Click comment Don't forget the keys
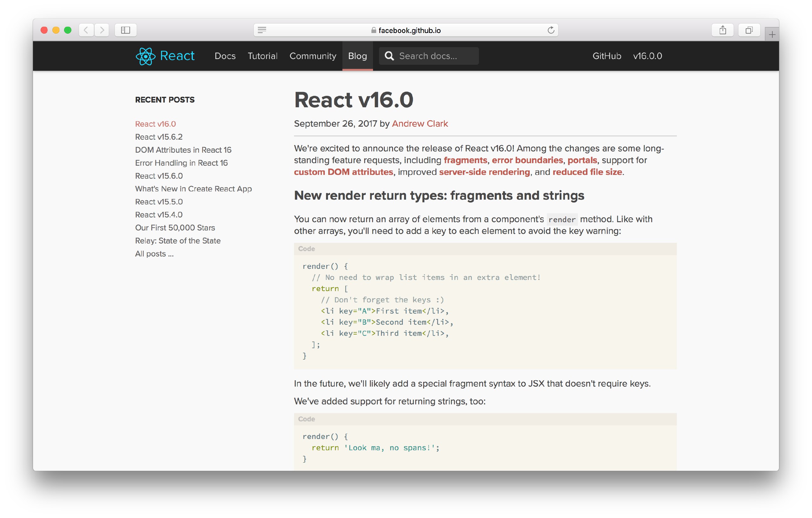Viewport: 812px width, 518px height. (x=383, y=300)
